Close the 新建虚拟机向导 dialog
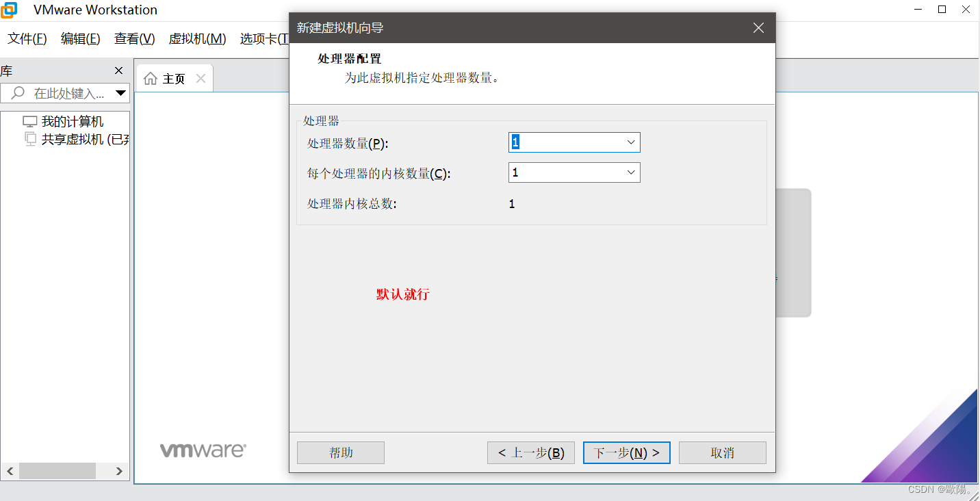This screenshot has width=980, height=501. (x=758, y=28)
